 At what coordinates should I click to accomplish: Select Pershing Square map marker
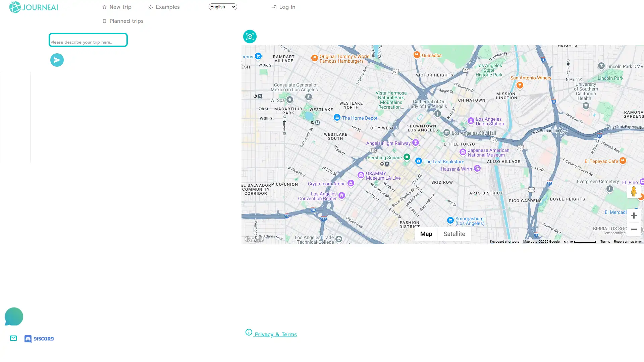point(407,157)
